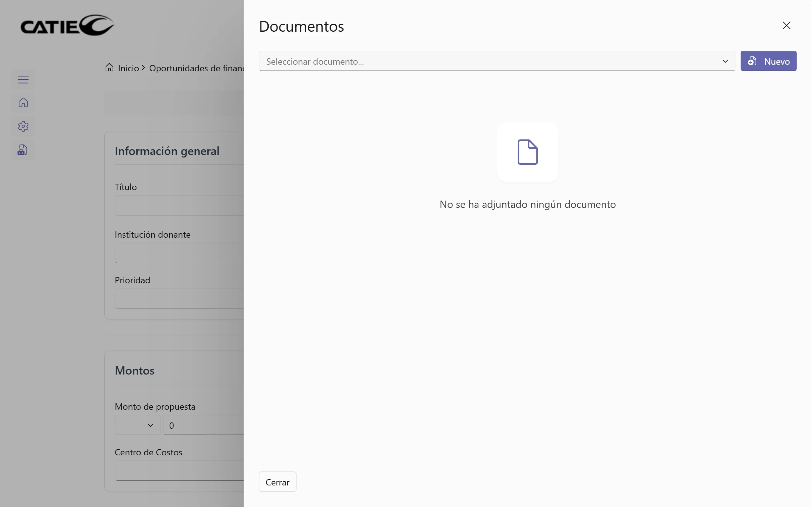812x507 pixels.
Task: Open the currency dropdown for Monto de propuesta
Action: click(138, 425)
